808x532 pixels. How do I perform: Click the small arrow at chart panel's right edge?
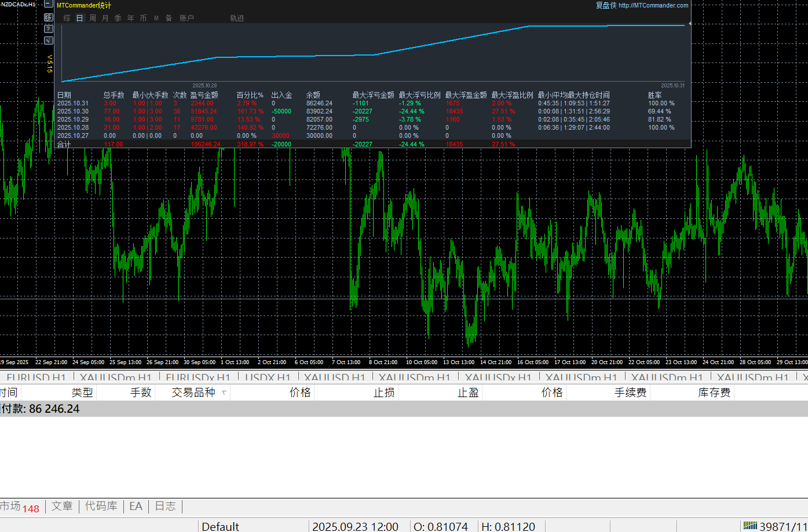[x=689, y=24]
